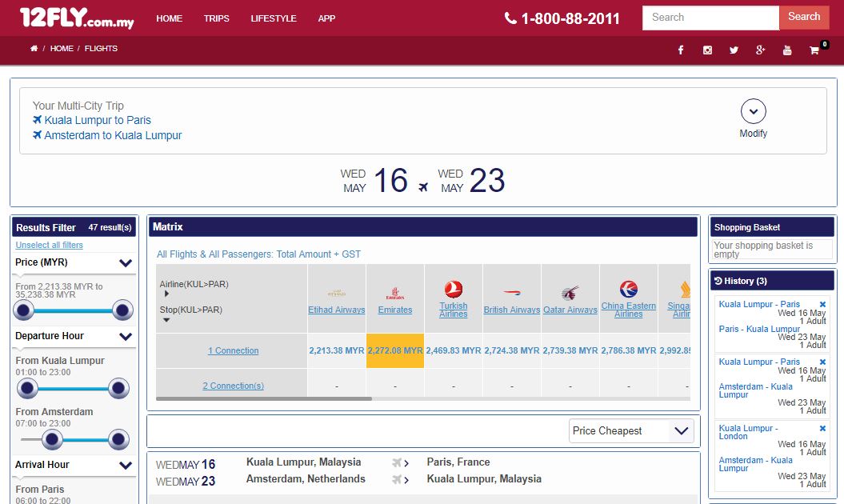Click the Etihad Airways logo

click(x=337, y=293)
